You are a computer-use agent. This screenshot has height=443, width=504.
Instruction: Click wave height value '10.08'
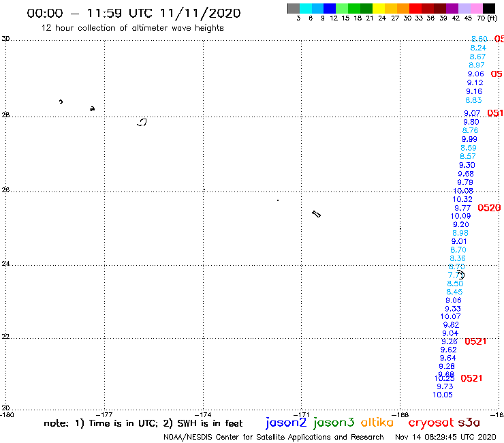[463, 191]
